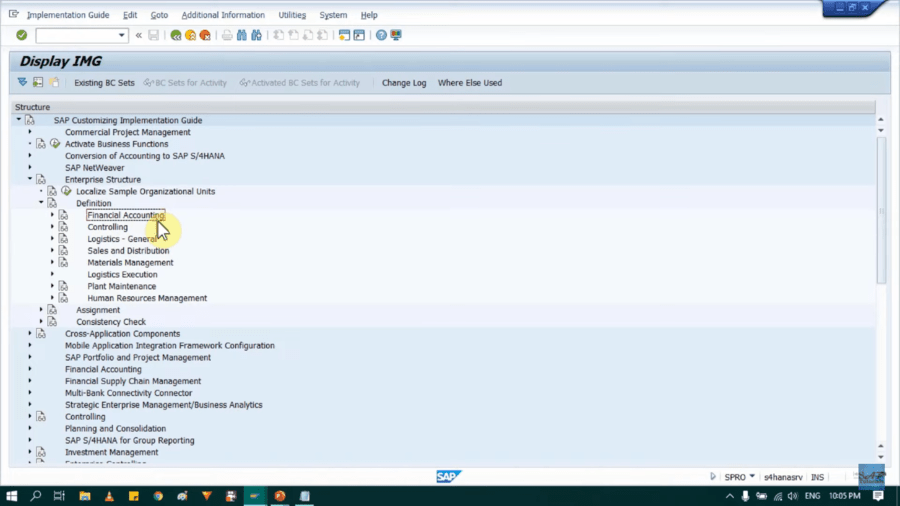This screenshot has width=900, height=506.
Task: Click the documentation icon beside Sales and Distribution
Action: point(64,251)
